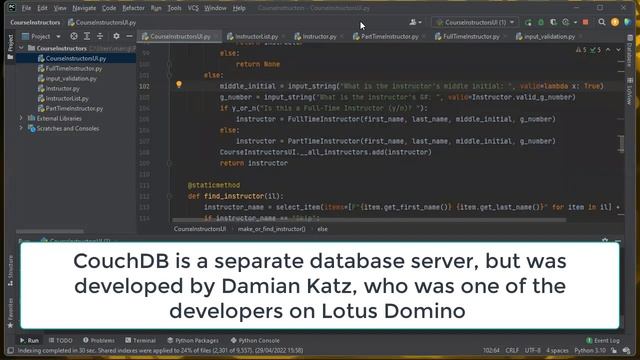
Task: Open the Project panel settings gear
Action: tap(116, 36)
